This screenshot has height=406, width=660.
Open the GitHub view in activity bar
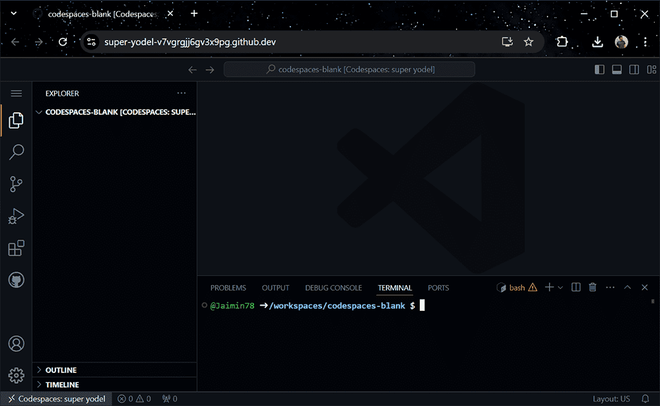coord(16,280)
